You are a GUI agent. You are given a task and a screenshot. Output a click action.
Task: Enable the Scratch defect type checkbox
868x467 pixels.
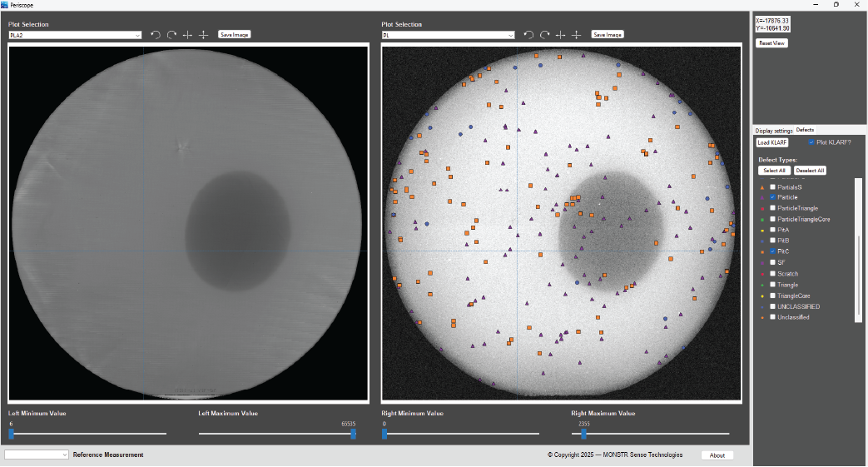(x=772, y=274)
